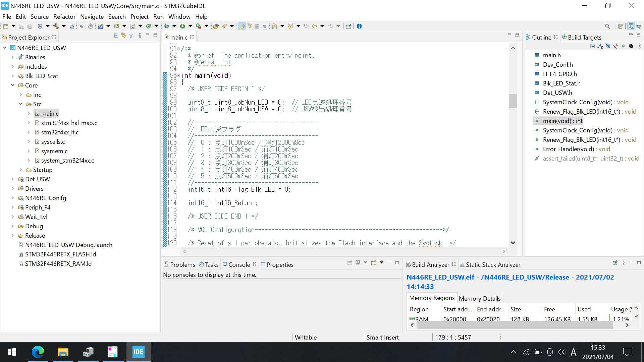Click the Console pin icon
The height and width of the screenshot is (362, 644).
pyautogui.click(x=350, y=263)
